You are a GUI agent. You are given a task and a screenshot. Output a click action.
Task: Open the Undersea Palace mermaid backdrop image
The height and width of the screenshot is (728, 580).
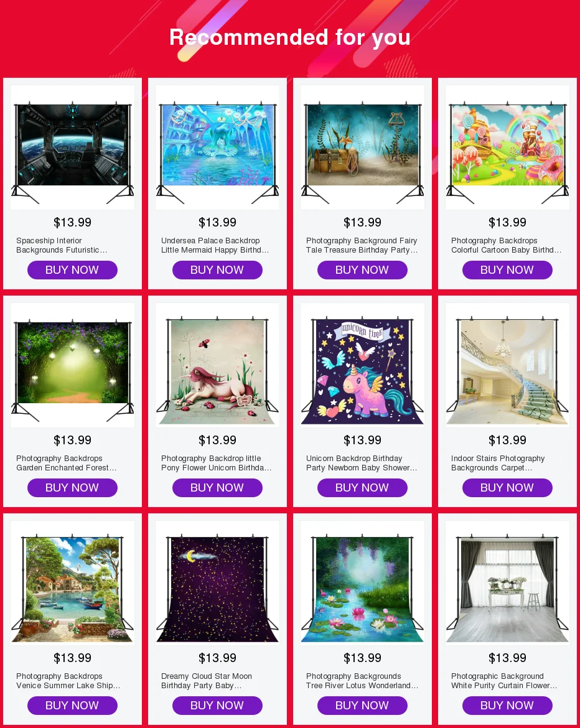click(x=217, y=147)
